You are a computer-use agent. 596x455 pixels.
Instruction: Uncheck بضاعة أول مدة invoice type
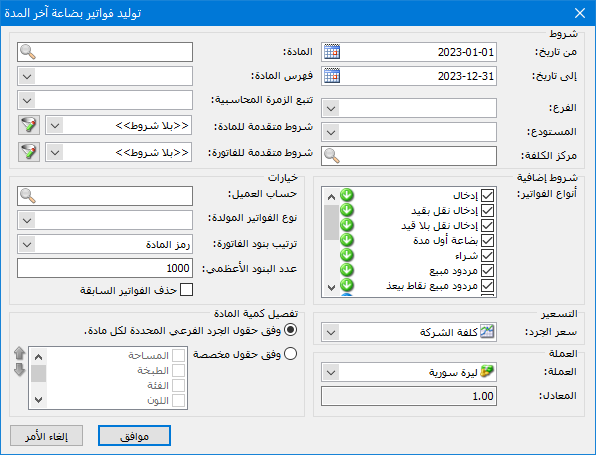tap(487, 241)
